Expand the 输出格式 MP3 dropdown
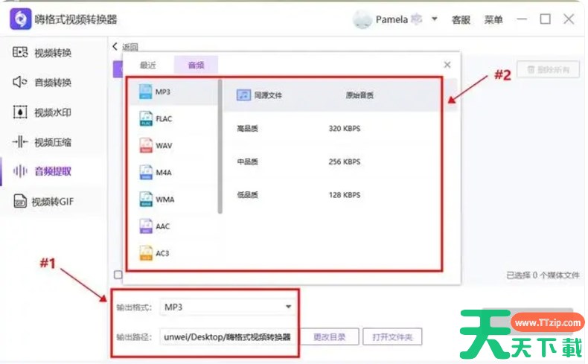The height and width of the screenshot is (364, 588). 288,307
